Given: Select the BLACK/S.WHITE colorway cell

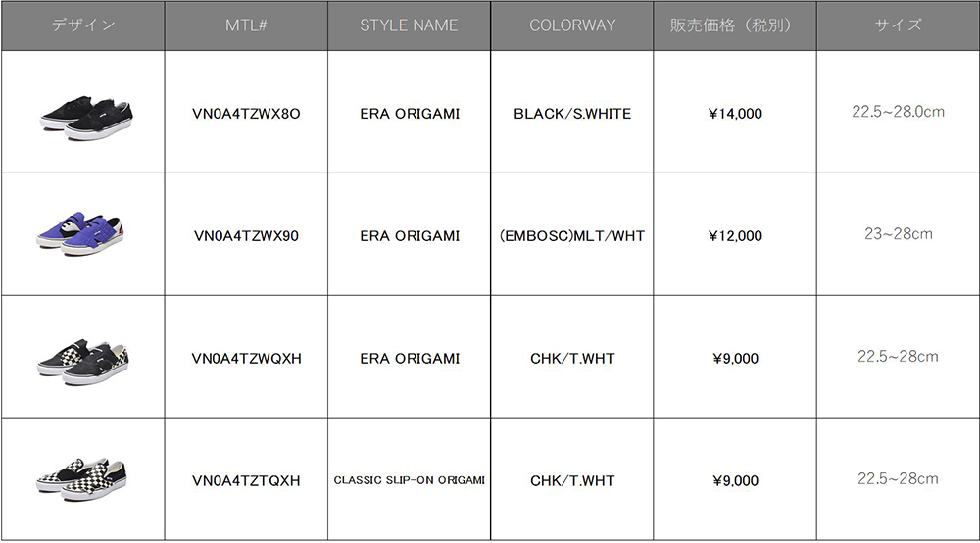Looking at the screenshot, I should coord(572,114).
